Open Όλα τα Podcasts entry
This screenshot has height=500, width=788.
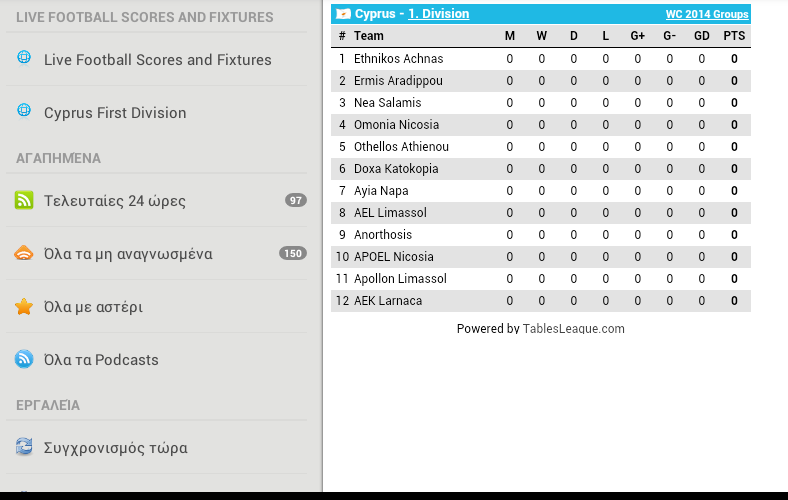pyautogui.click(x=156, y=359)
